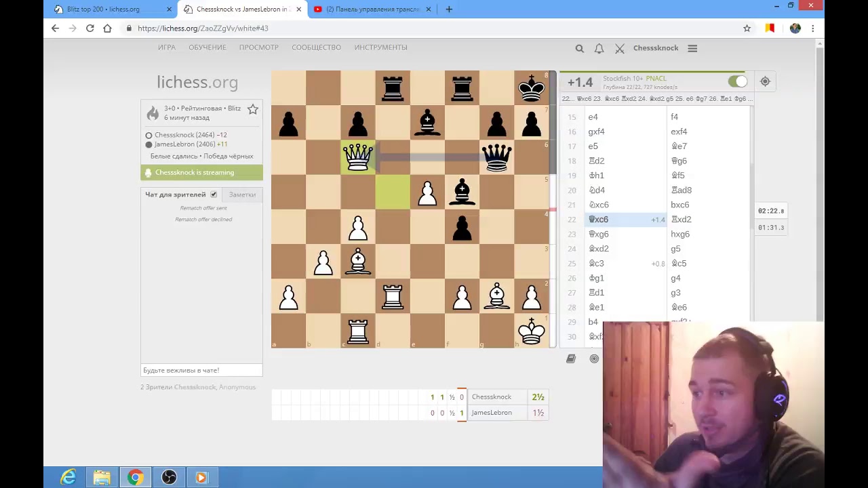This screenshot has width=868, height=488.
Task: Open challenges crossed-swords icon
Action: [x=619, y=48]
